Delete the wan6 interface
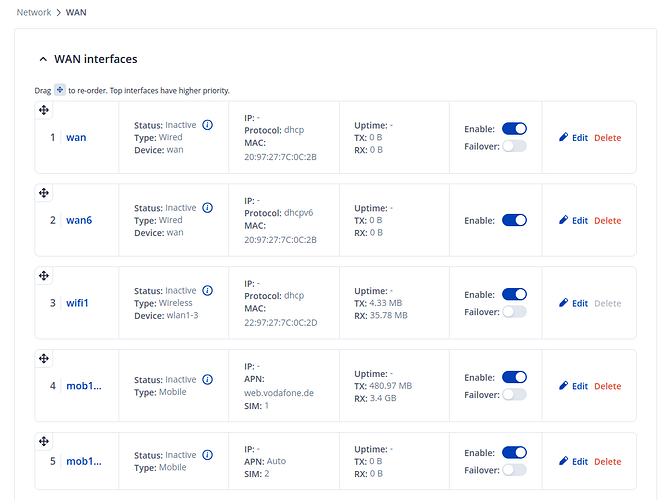 pos(607,220)
